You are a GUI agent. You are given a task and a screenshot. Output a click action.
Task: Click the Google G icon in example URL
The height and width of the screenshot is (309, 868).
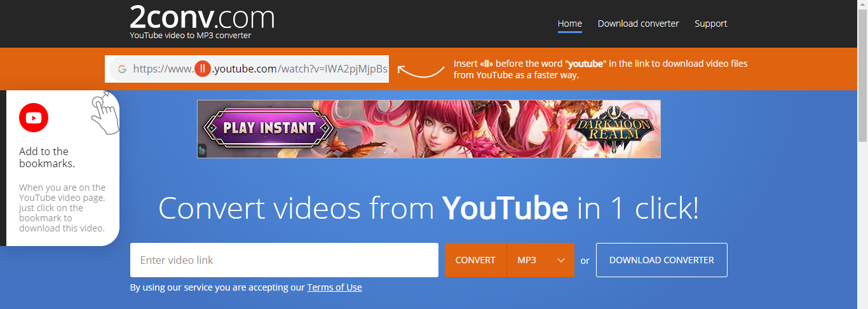coord(122,69)
